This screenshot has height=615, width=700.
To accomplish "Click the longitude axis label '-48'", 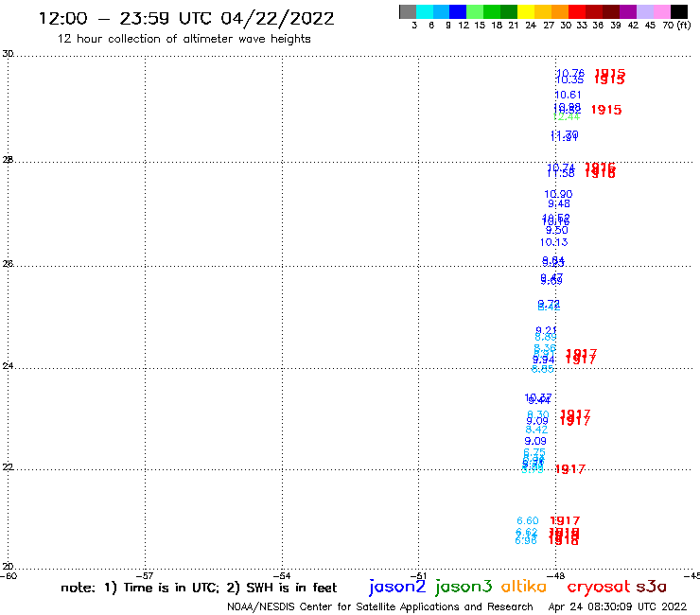I will (x=556, y=576).
